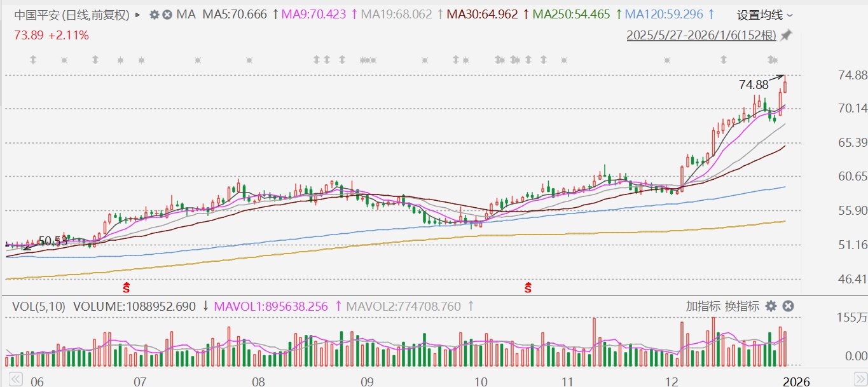Click the MA label in the top toolbar
The height and width of the screenshot is (387, 868).
(x=186, y=14)
